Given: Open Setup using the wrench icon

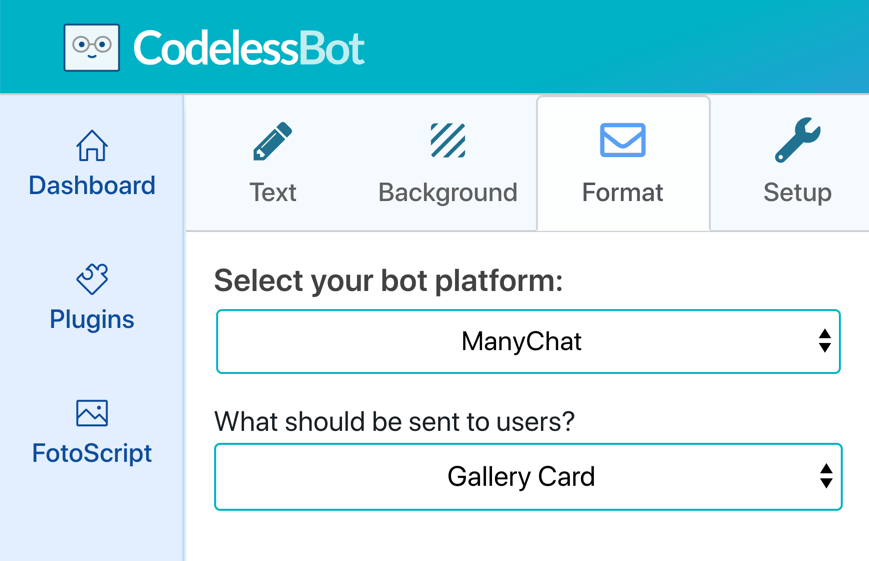Looking at the screenshot, I should (x=798, y=140).
